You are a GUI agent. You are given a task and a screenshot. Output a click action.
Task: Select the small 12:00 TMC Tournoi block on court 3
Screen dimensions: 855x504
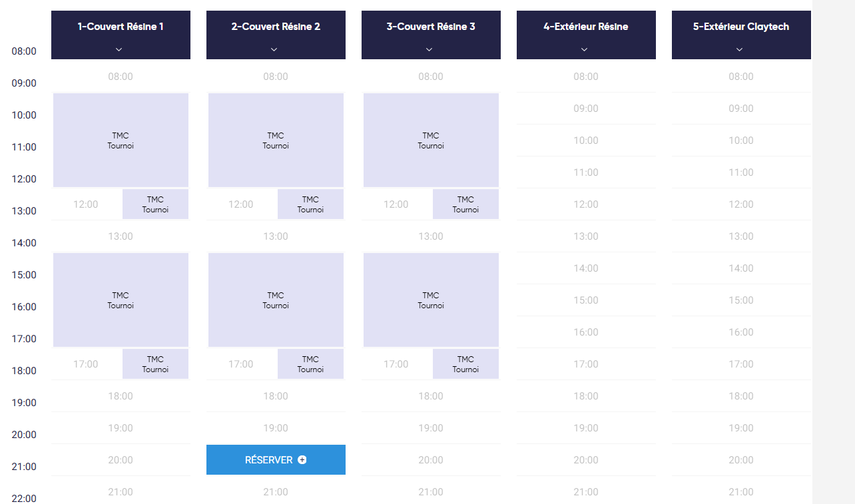465,204
